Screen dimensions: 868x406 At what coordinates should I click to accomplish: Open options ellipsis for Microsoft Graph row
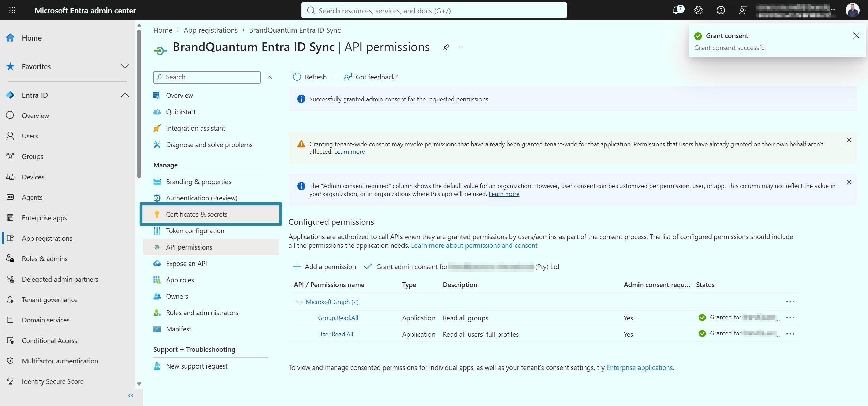(790, 302)
